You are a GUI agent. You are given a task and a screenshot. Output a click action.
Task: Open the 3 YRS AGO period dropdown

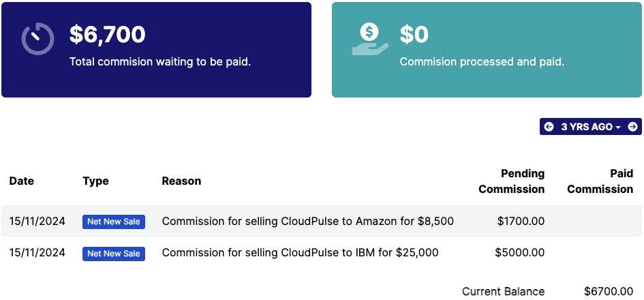[591, 127]
